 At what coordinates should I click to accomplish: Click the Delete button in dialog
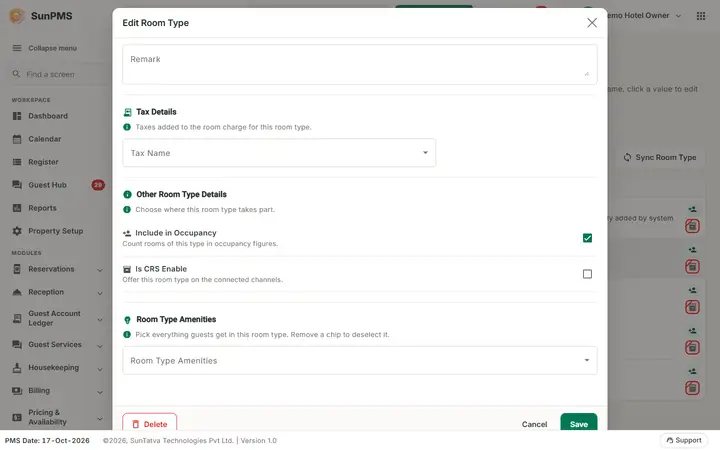[x=150, y=422]
